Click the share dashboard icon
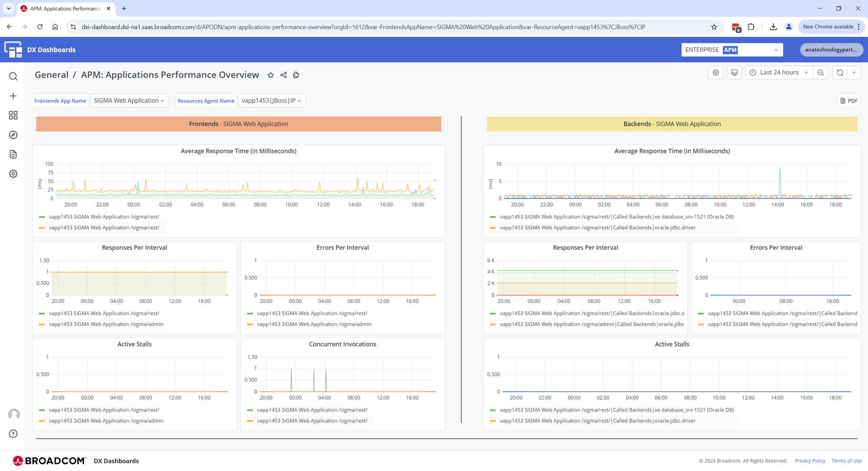The width and height of the screenshot is (868, 471). [283, 75]
